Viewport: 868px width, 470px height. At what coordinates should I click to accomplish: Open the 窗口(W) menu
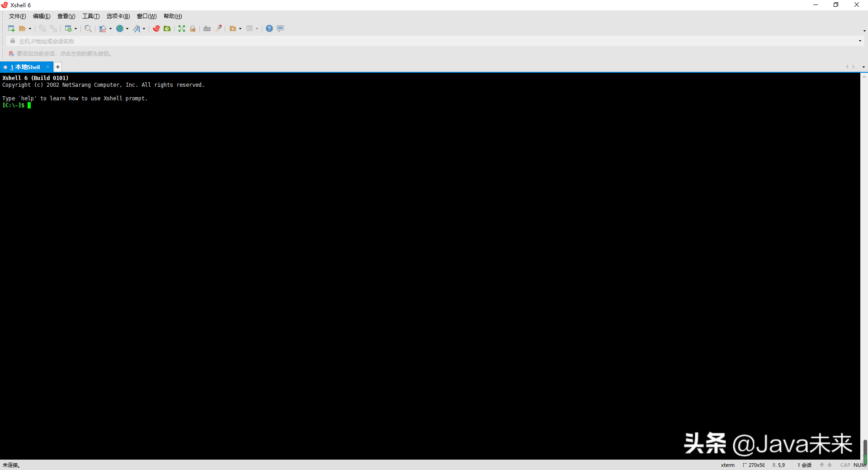coord(146,16)
